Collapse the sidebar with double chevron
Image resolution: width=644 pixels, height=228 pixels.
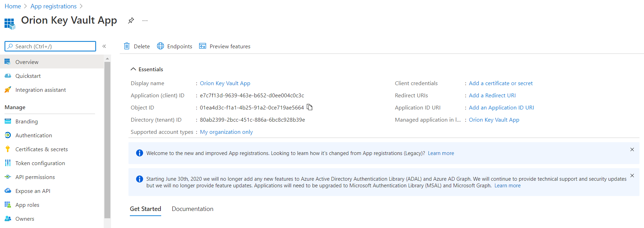pyautogui.click(x=104, y=46)
